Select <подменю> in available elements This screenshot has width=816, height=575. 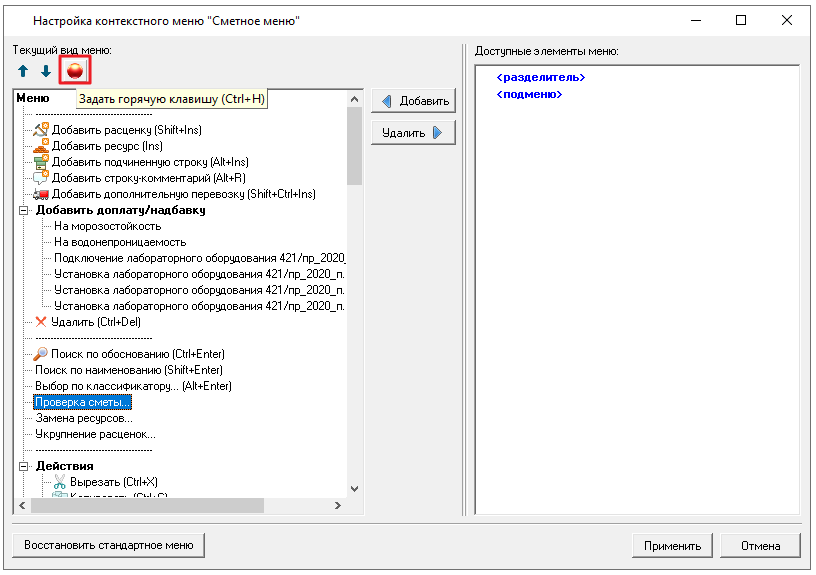click(529, 94)
